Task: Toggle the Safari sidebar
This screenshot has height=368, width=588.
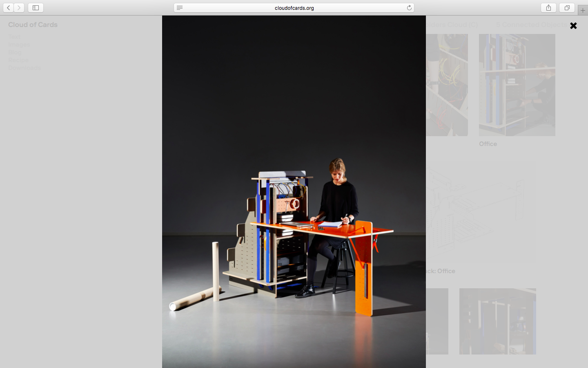Action: (x=36, y=8)
